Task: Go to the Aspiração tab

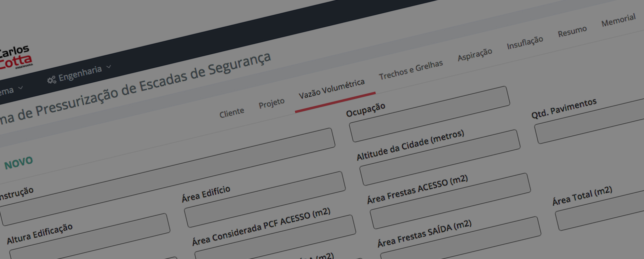Action: point(475,54)
